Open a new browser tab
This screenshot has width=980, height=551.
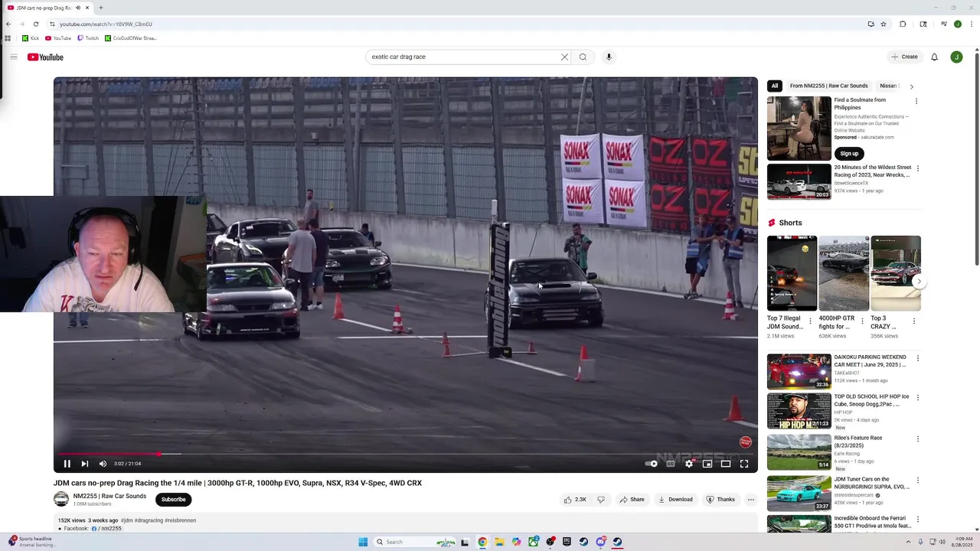(100, 8)
